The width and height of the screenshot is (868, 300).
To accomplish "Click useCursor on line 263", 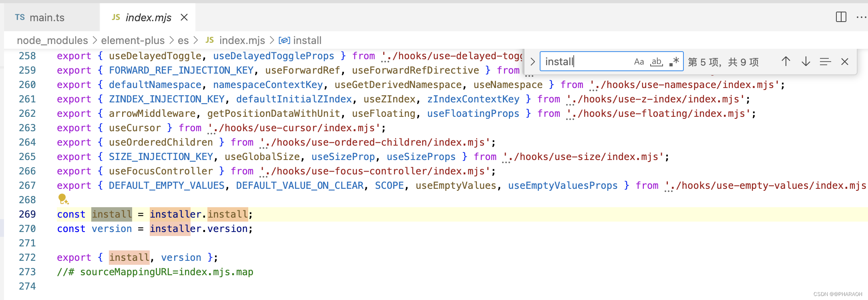I will [135, 128].
